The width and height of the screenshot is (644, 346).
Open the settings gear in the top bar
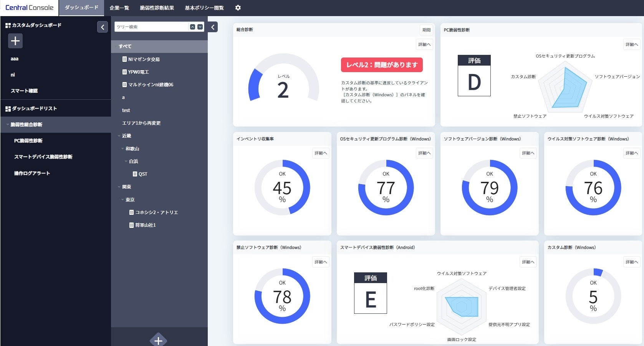[238, 8]
